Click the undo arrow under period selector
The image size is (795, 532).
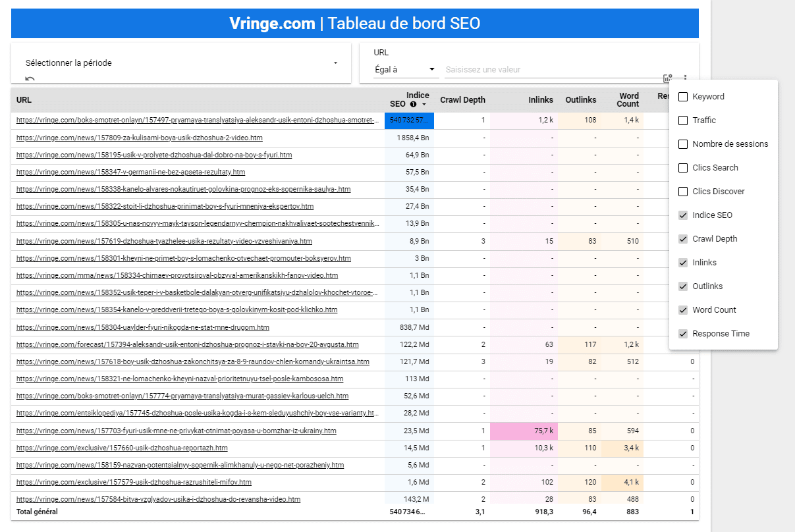click(30, 80)
